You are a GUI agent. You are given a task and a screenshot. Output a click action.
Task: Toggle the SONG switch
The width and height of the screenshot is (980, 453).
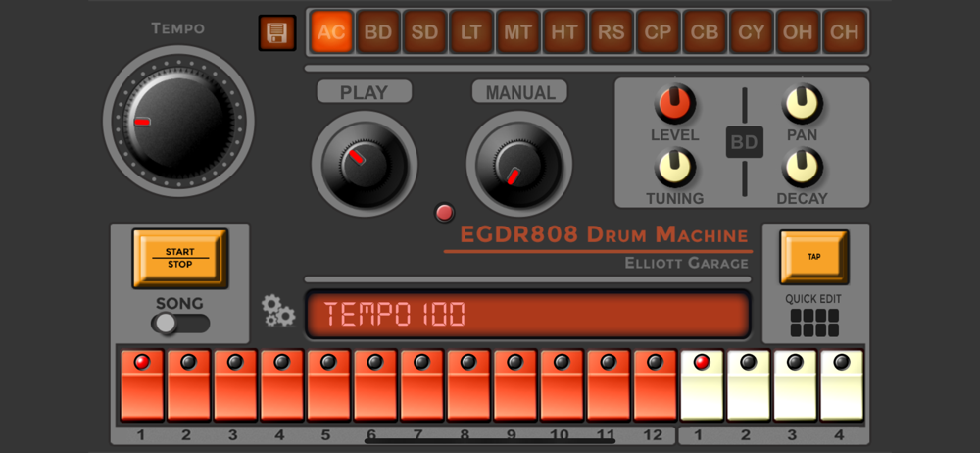coord(180,324)
